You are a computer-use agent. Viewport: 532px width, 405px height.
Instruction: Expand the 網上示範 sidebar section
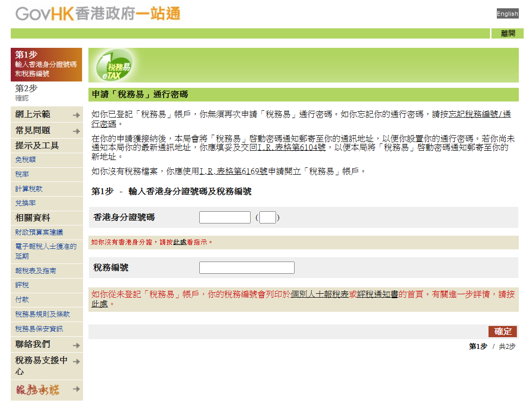click(46, 114)
